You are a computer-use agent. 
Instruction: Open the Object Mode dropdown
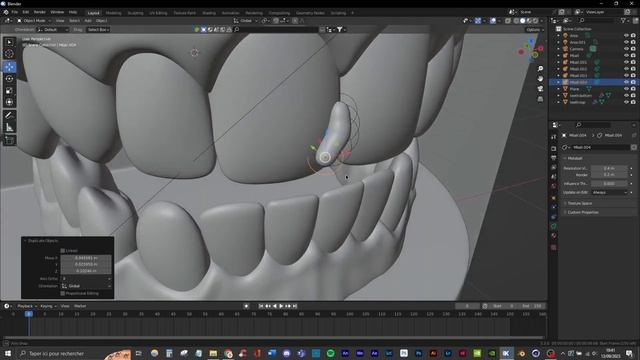pyautogui.click(x=34, y=20)
